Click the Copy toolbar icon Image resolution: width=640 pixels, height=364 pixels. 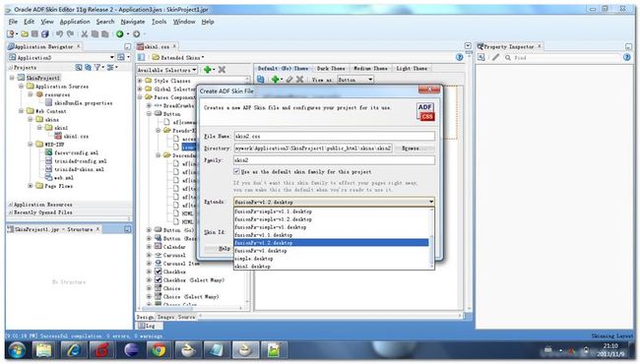click(95, 33)
